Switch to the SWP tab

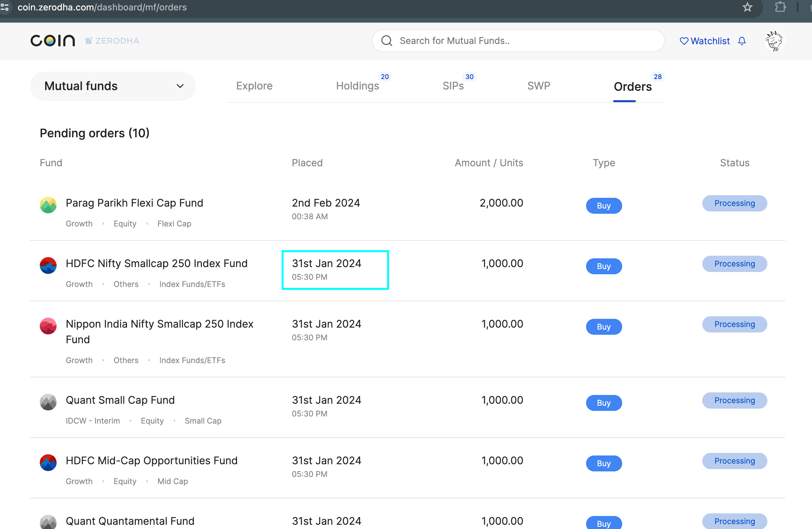click(x=539, y=86)
